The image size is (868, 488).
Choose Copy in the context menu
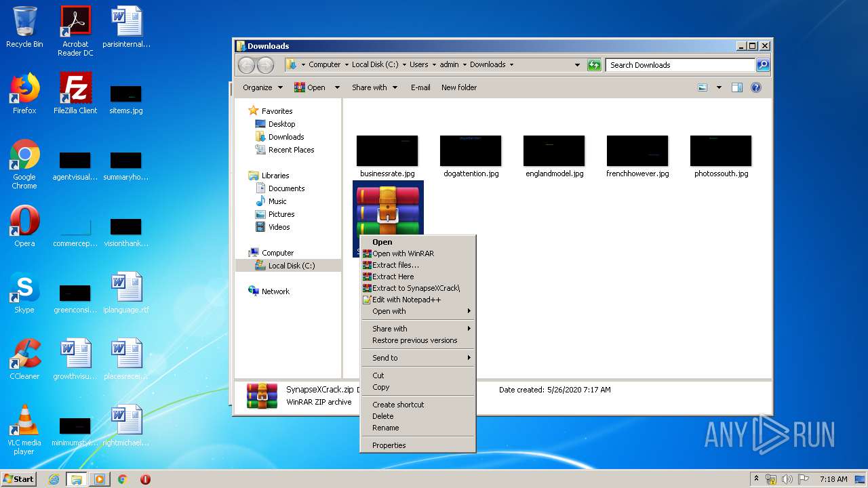click(418, 387)
